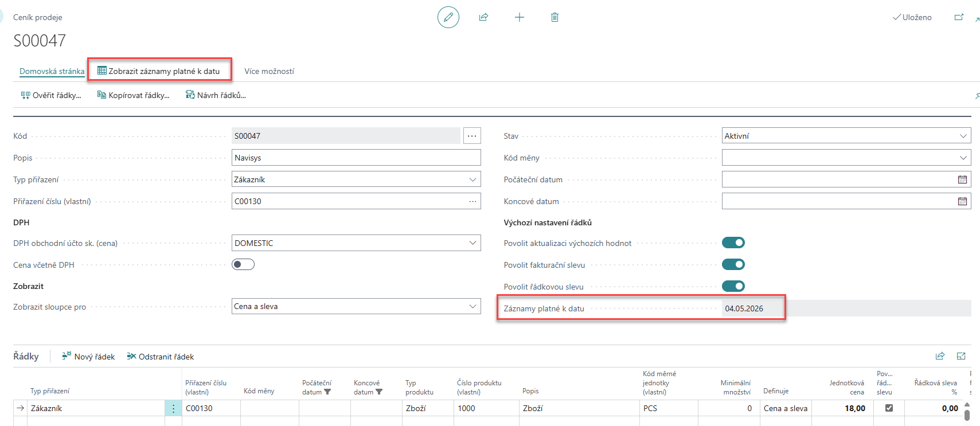
Task: Click the Minimální množství cell 0
Action: [729, 408]
